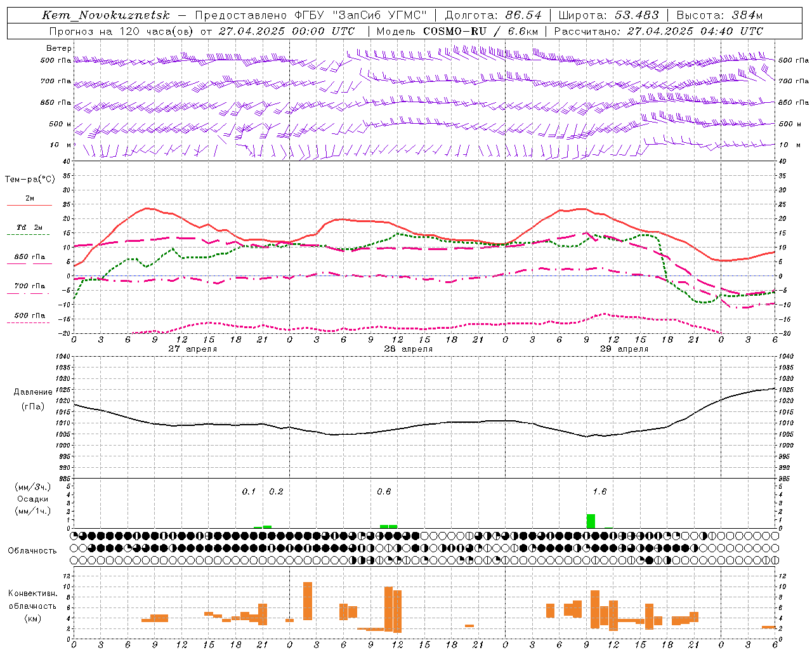This screenshot has width=812, height=650.
Task: Click the 29 апреля date label
Action: (x=624, y=349)
